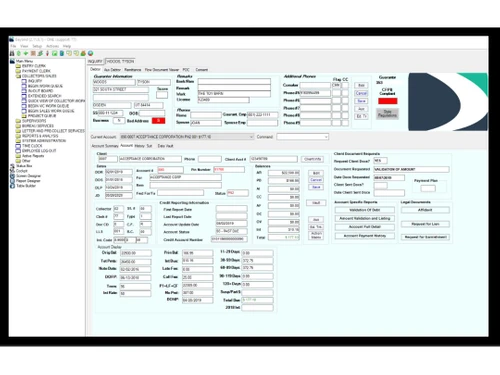Screen dimensions: 500x375
Task: Click the Book/Alias remarks field
Action: click(234, 81)
